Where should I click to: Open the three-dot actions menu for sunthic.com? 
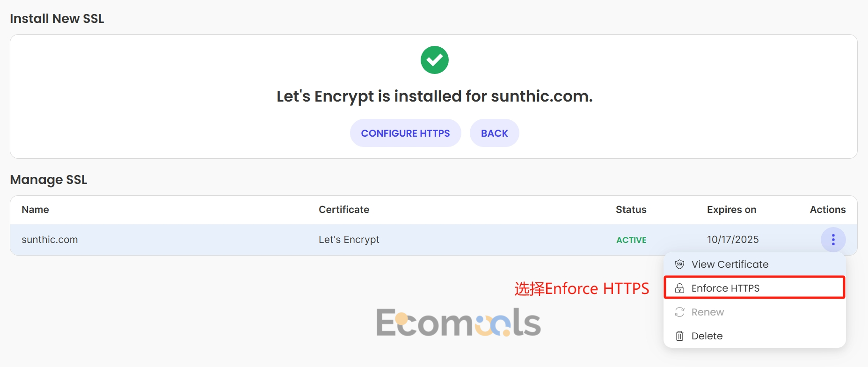point(833,240)
